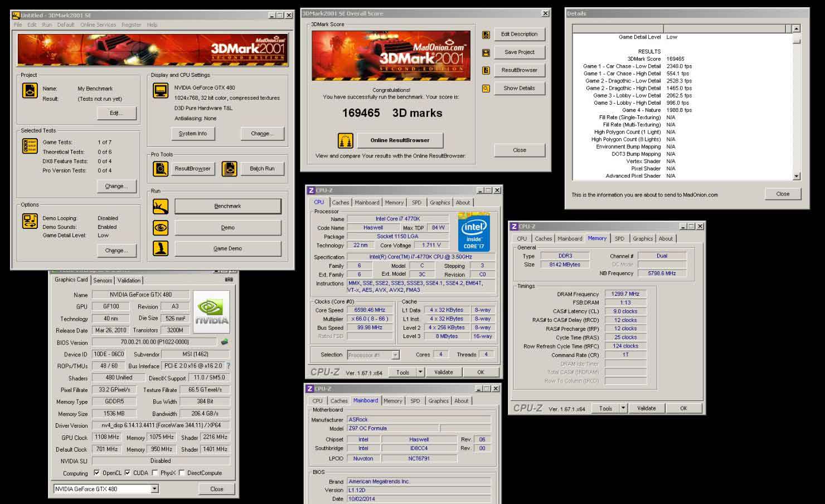
Task: Toggle the PhysX checkbox in GPU-Z
Action: 155,473
